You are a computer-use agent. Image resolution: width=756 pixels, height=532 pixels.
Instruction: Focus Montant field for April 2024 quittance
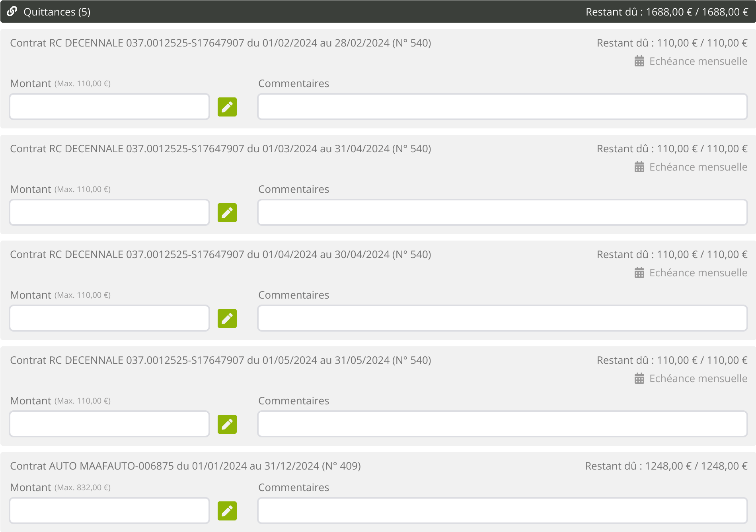pos(109,318)
